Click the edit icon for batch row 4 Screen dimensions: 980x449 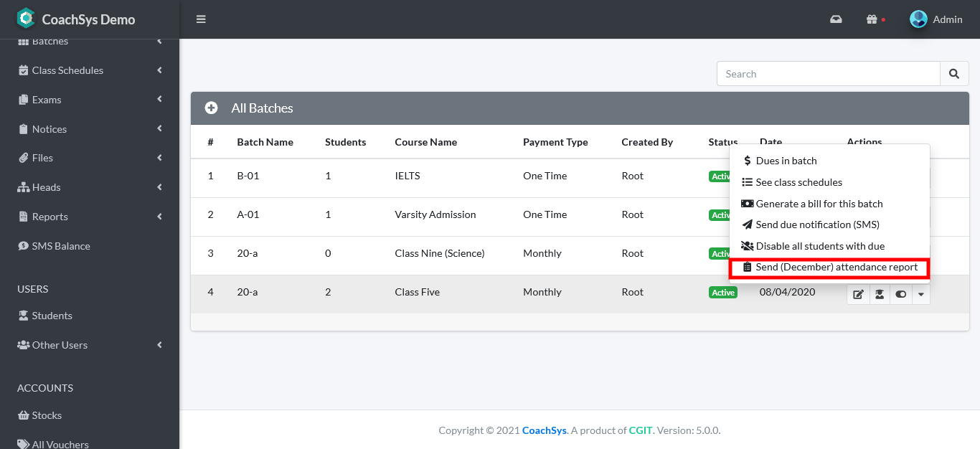[858, 293]
